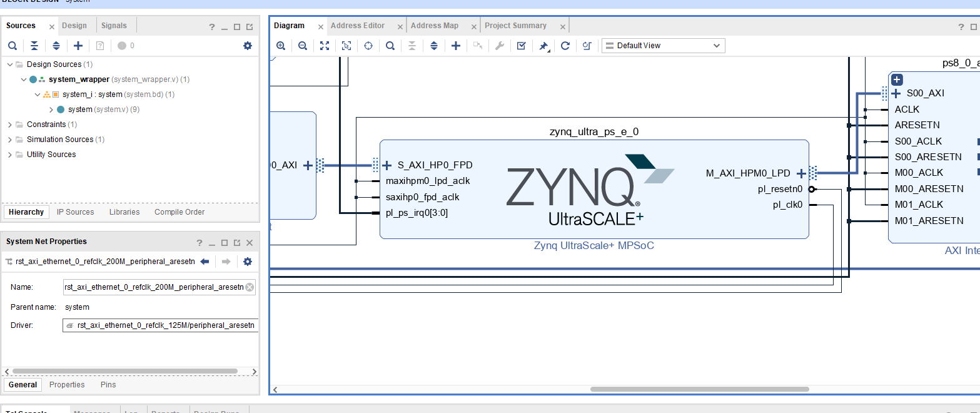
Task: Open help for Sources panel
Action: (212, 27)
